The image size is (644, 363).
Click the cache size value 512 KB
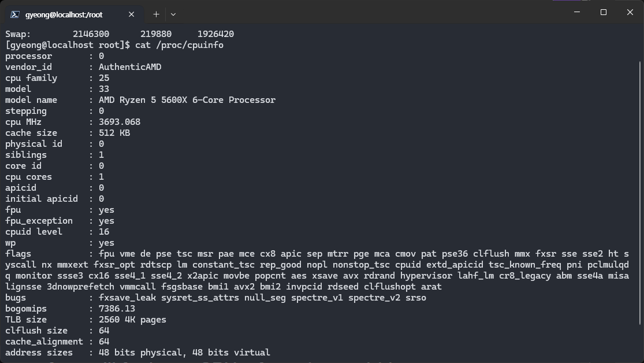(x=114, y=133)
